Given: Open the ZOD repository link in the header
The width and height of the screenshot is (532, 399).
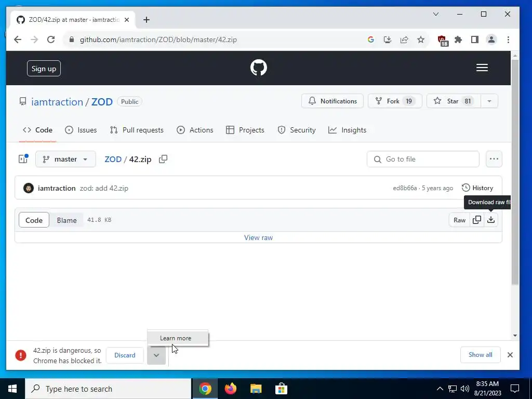Looking at the screenshot, I should 102,102.
